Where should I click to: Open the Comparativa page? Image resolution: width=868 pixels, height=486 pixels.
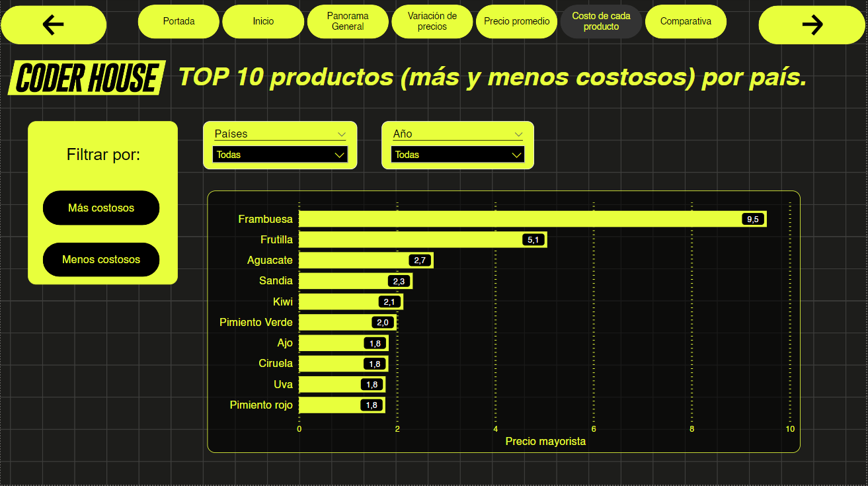click(x=686, y=21)
